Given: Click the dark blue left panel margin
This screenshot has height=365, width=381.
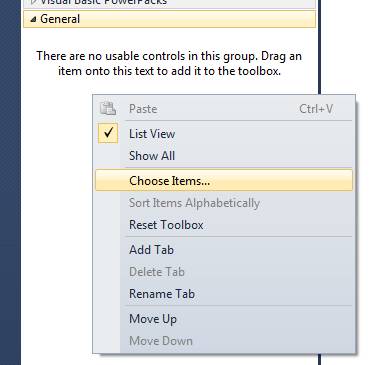Looking at the screenshot, I should [10, 182].
